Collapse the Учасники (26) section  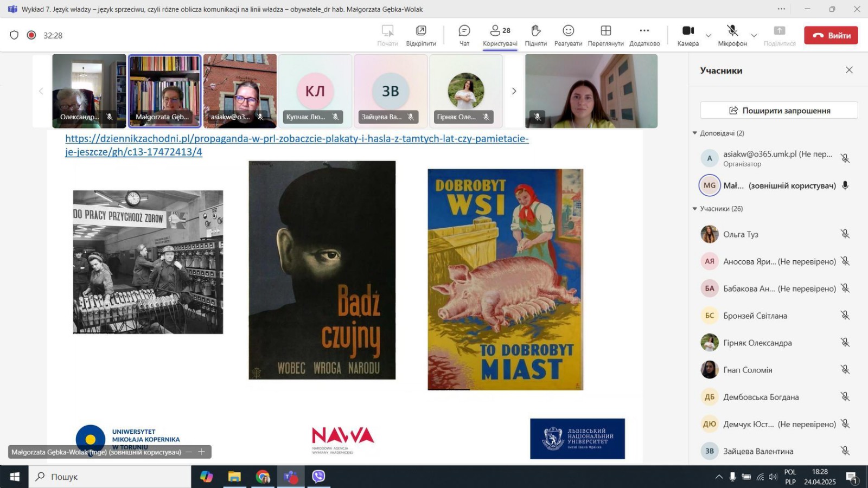694,208
